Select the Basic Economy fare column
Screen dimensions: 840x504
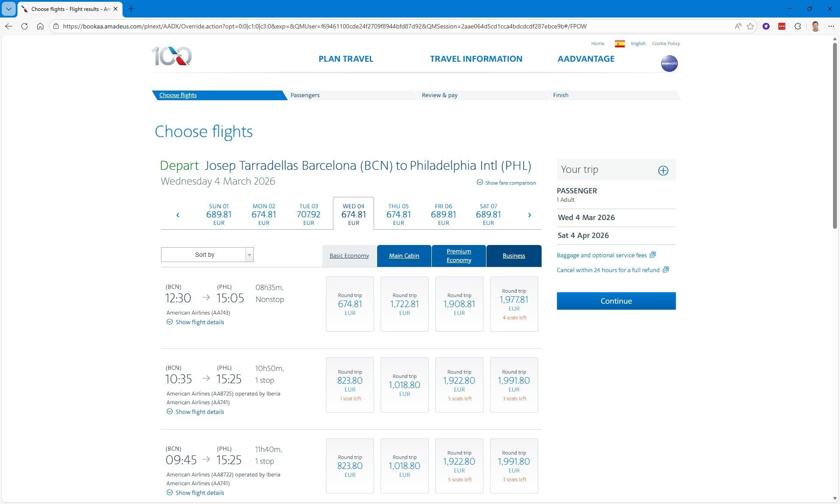tap(349, 255)
